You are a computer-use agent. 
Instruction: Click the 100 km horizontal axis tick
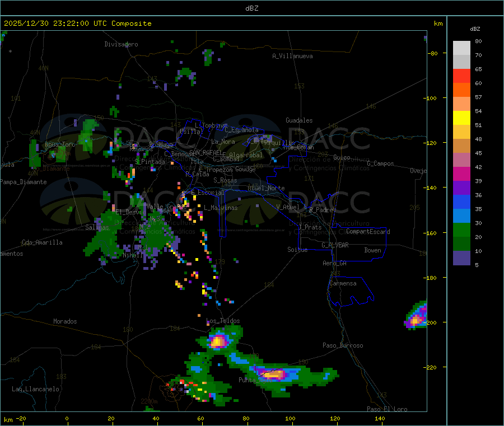point(290,419)
